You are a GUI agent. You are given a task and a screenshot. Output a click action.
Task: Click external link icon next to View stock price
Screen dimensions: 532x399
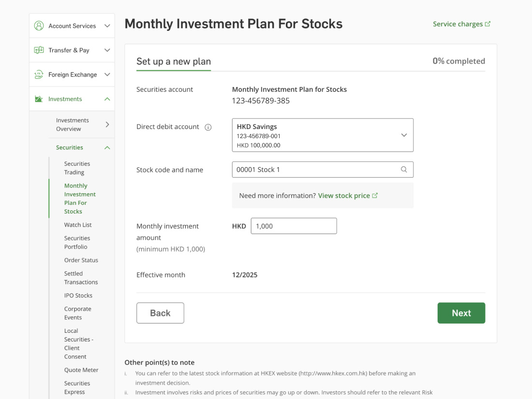tap(375, 196)
